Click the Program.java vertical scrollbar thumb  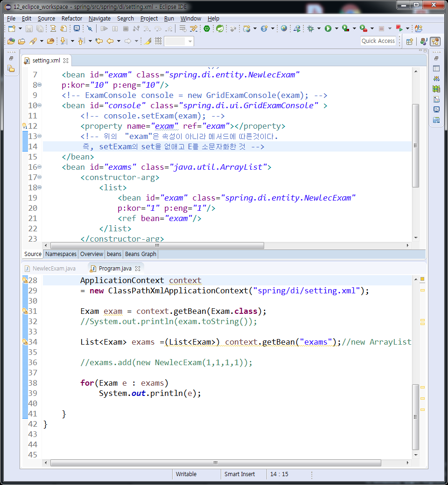(x=415, y=417)
